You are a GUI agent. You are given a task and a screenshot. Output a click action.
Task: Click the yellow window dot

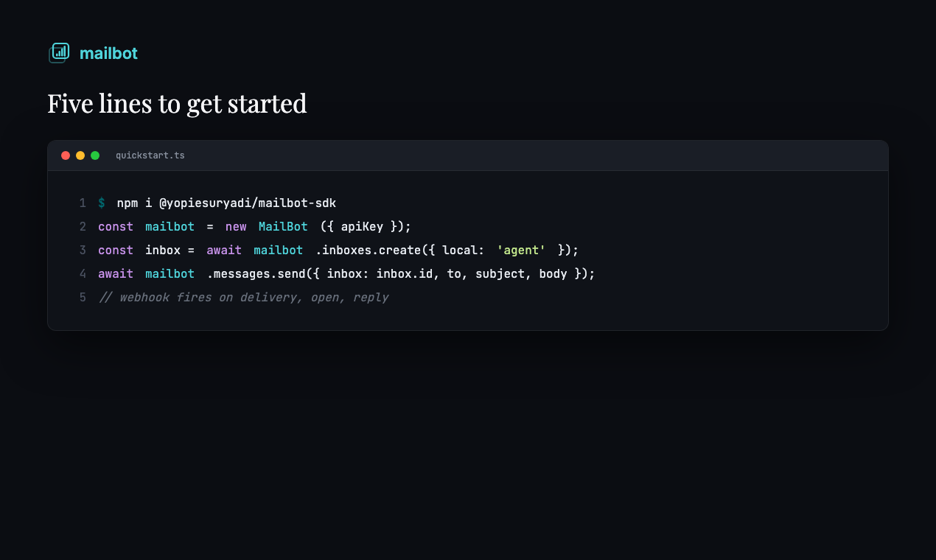click(80, 155)
